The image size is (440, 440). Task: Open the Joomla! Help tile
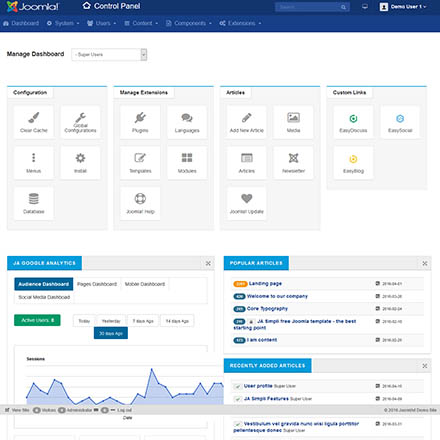tap(140, 203)
